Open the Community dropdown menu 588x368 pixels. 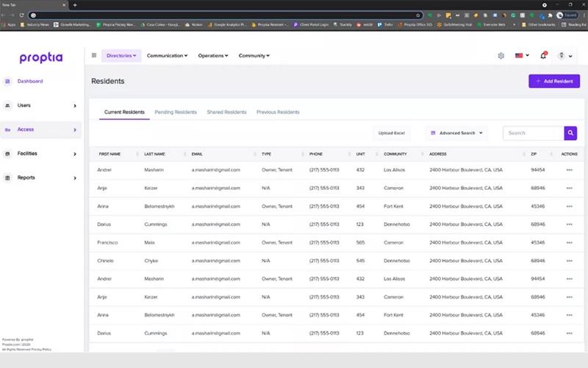pos(254,56)
